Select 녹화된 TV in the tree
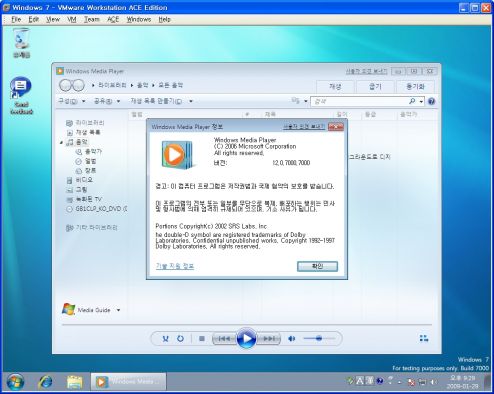Image resolution: width=494 pixels, height=394 pixels. pos(85,199)
